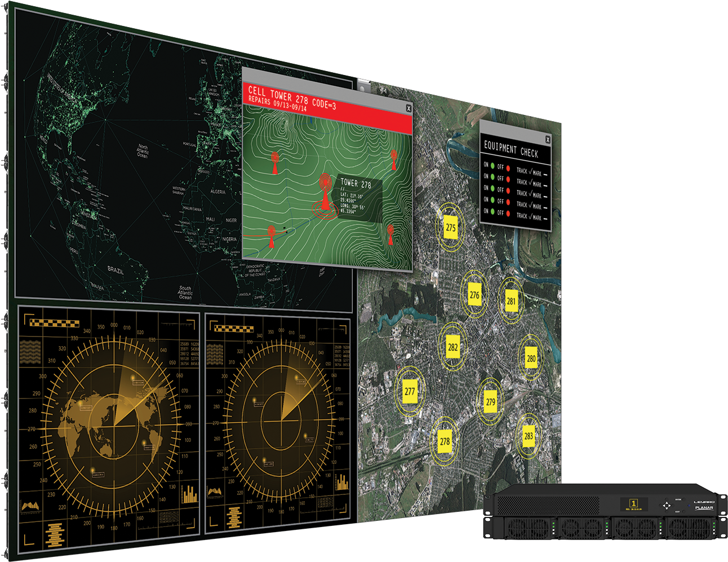This screenshot has height=562, width=728.
Task: Select tower marker 279
Action: 490,401
